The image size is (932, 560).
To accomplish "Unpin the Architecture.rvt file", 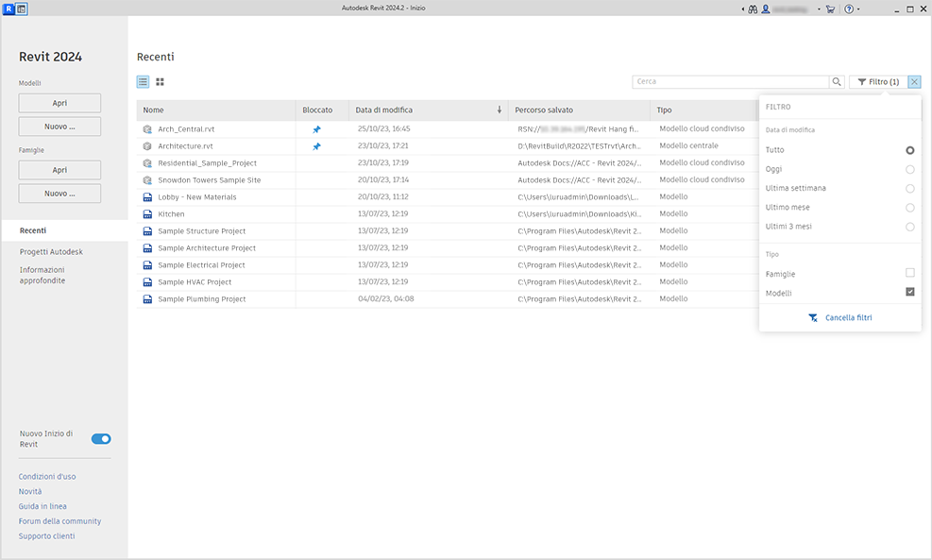I will click(317, 146).
